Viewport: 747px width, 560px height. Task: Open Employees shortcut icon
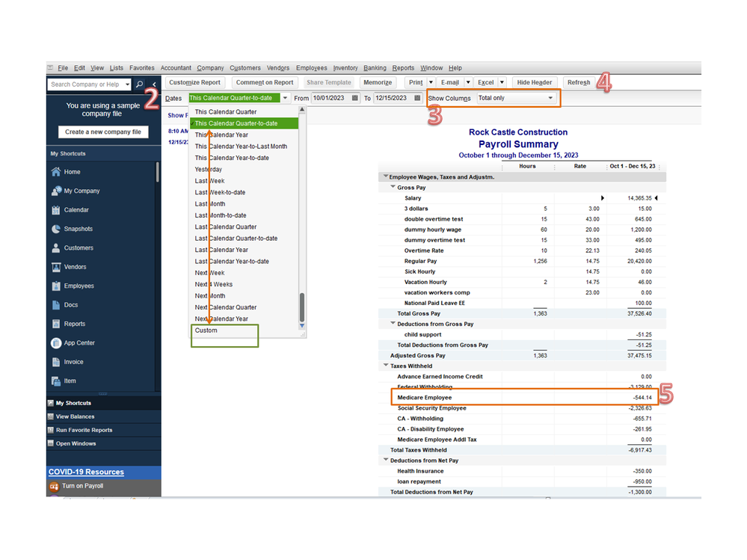(x=56, y=286)
